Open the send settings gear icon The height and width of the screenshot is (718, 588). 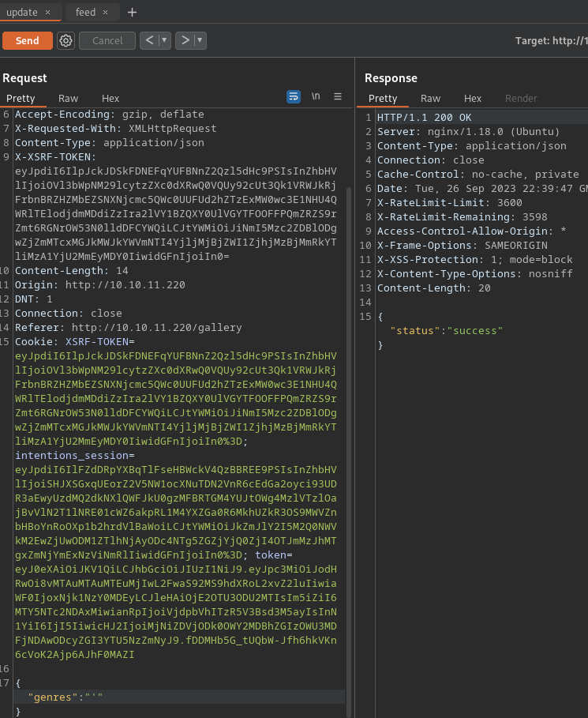(66, 40)
